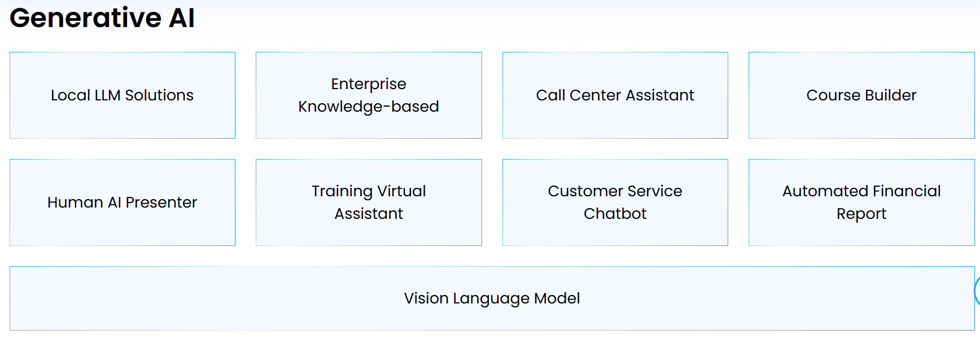
Task: Click the 'Human AI Presenter' text label
Action: click(123, 202)
